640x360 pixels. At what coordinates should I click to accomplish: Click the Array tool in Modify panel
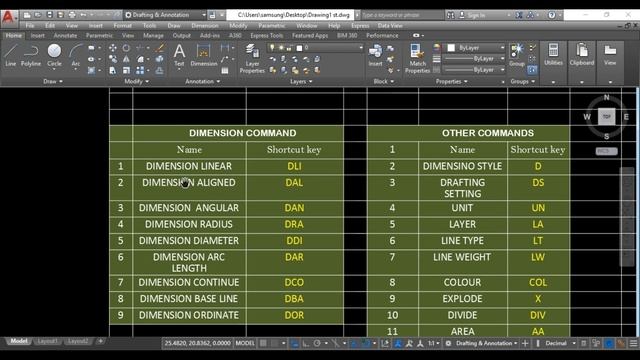[140, 70]
